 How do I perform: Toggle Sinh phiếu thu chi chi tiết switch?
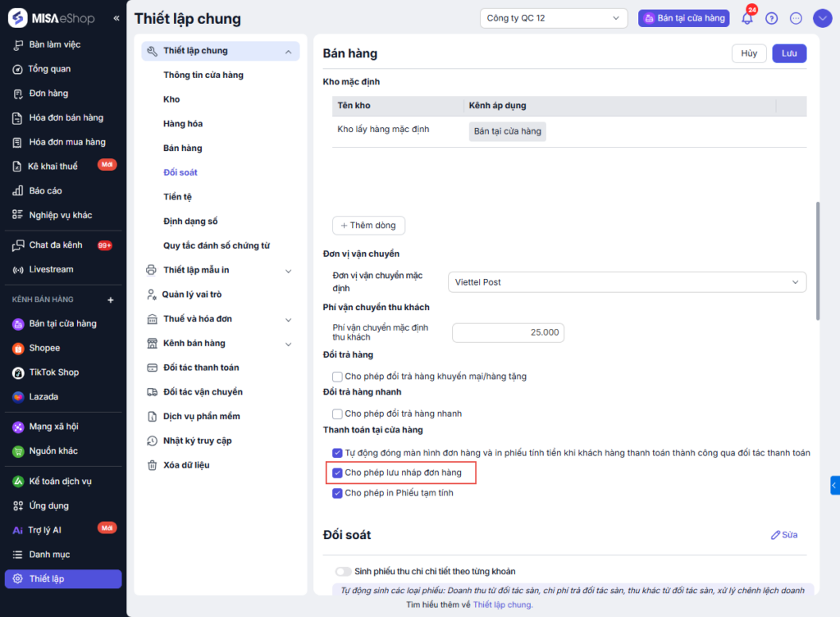pyautogui.click(x=343, y=572)
